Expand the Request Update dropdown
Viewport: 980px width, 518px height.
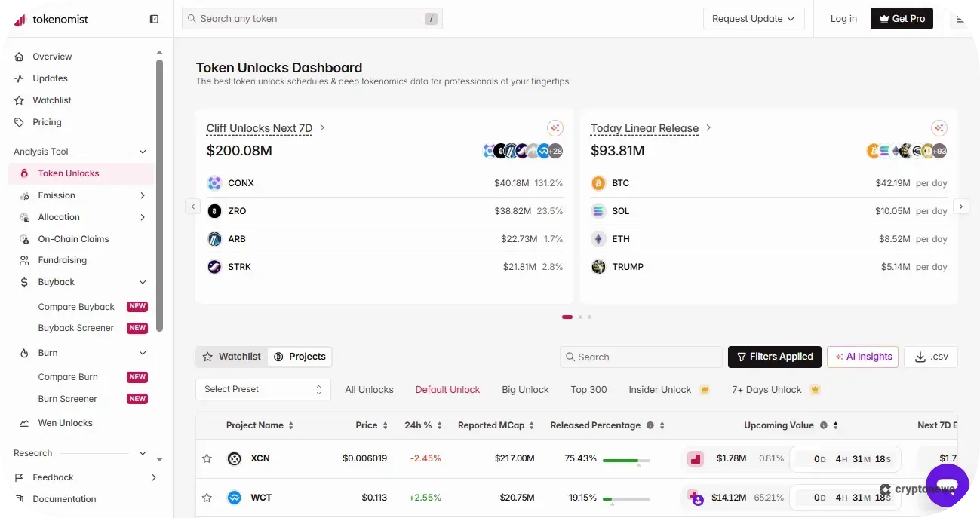click(753, 18)
